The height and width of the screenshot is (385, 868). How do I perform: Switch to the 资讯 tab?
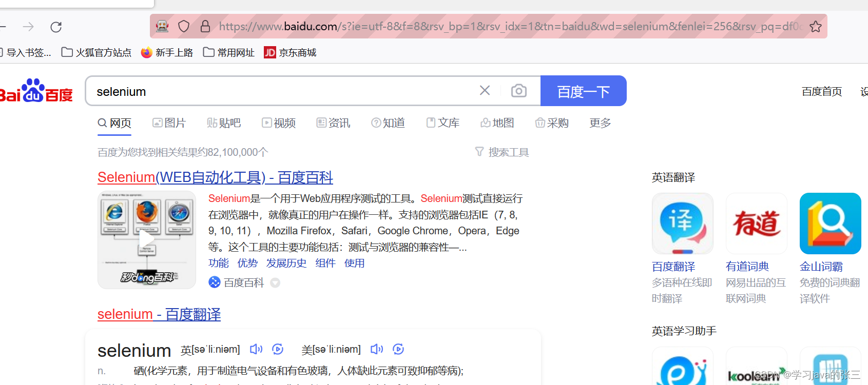pos(333,123)
